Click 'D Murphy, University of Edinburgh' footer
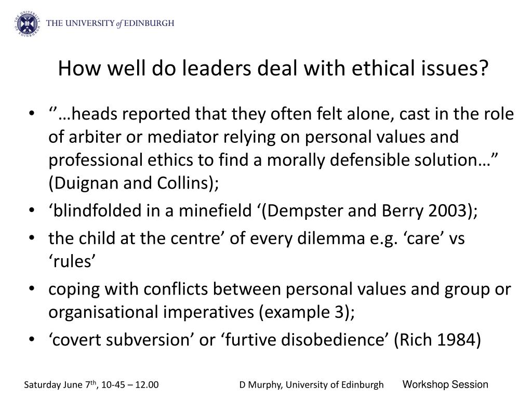The image size is (532, 399). tap(312, 385)
